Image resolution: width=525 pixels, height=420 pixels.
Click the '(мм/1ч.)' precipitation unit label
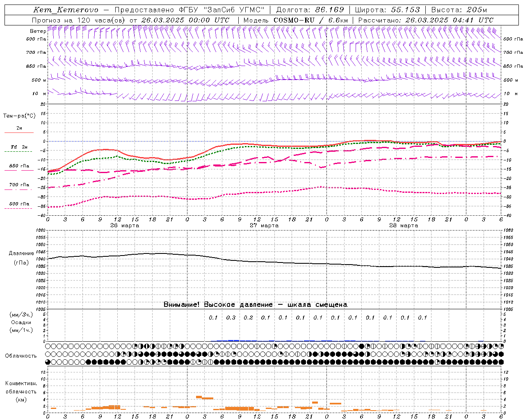point(21,330)
